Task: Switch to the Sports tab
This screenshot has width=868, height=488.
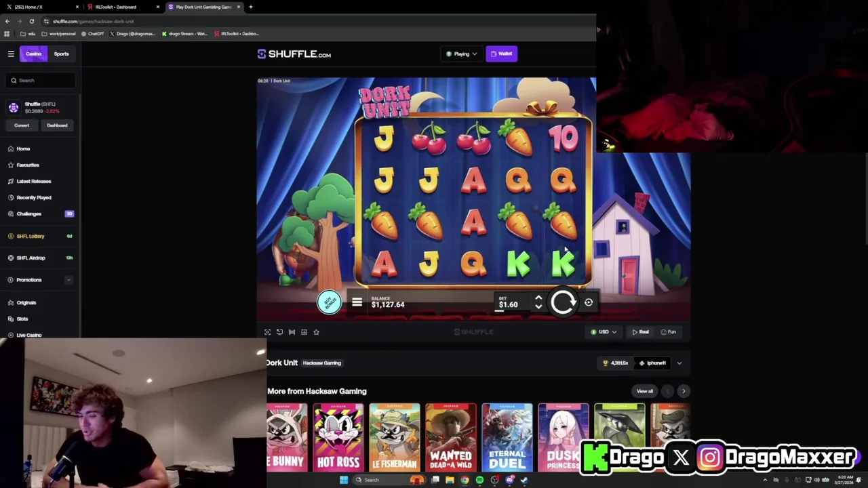Action: pyautogui.click(x=61, y=54)
